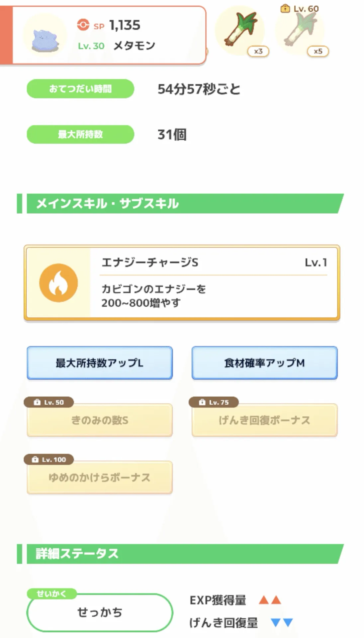Click the lock icon on Lv. 75 badge
Screen dimensions: 364x638
pyautogui.click(x=202, y=402)
